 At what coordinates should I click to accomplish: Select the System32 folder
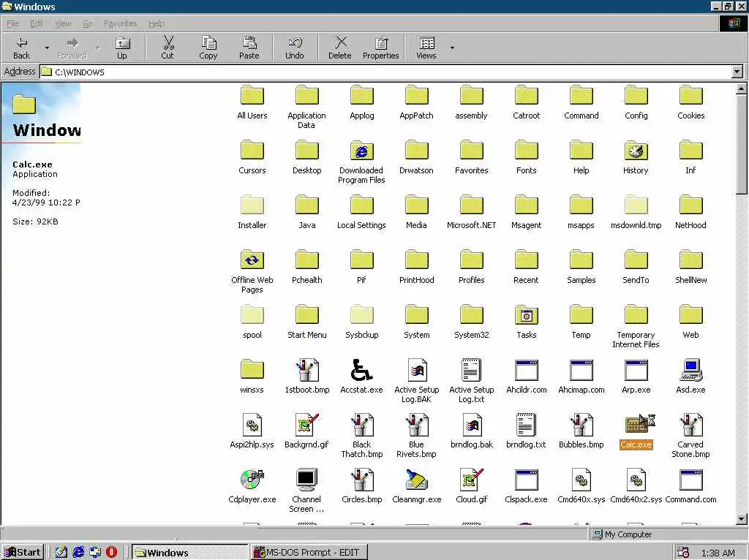tap(472, 315)
